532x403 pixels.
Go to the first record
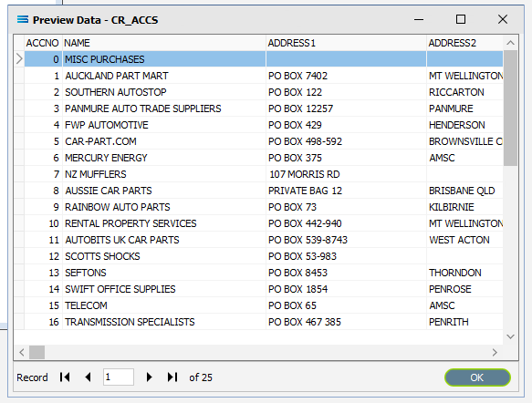(x=65, y=377)
